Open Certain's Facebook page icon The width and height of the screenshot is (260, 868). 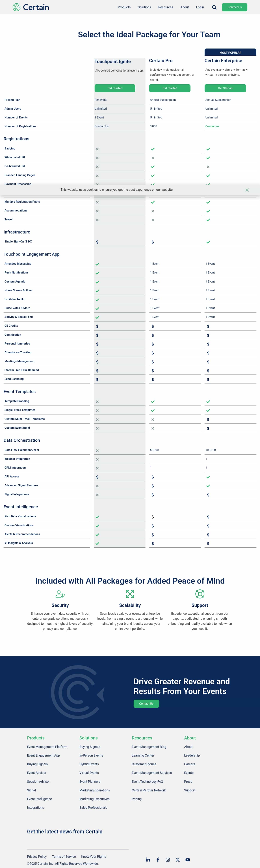click(158, 860)
